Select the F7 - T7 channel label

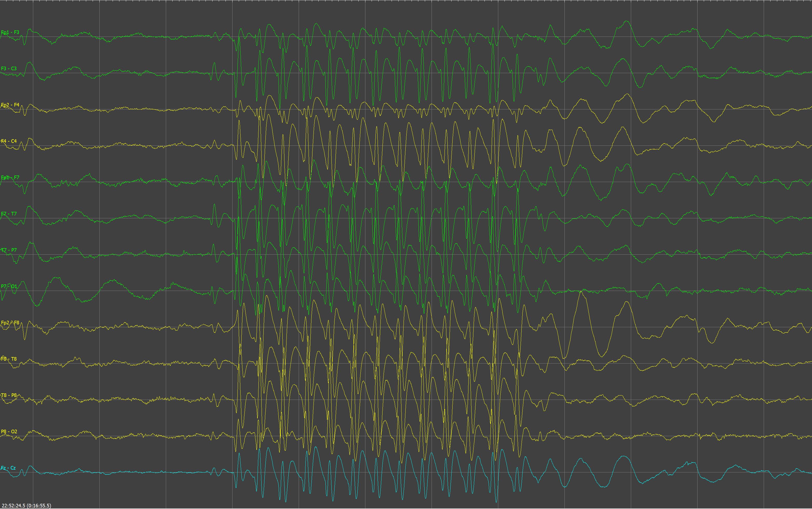(9, 214)
